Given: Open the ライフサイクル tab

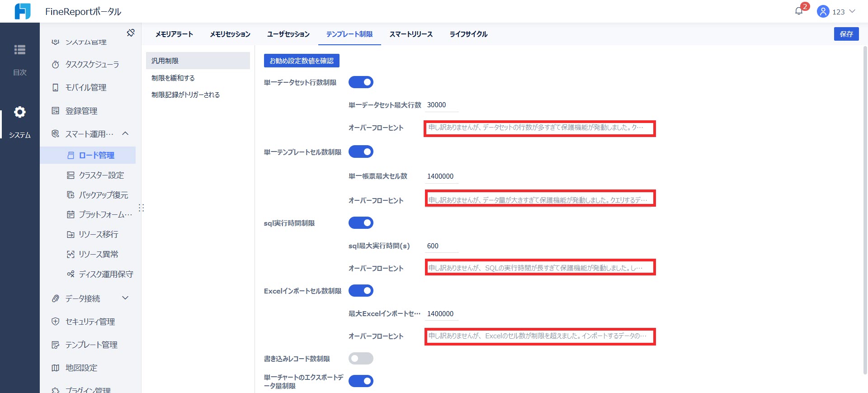Looking at the screenshot, I should (468, 34).
